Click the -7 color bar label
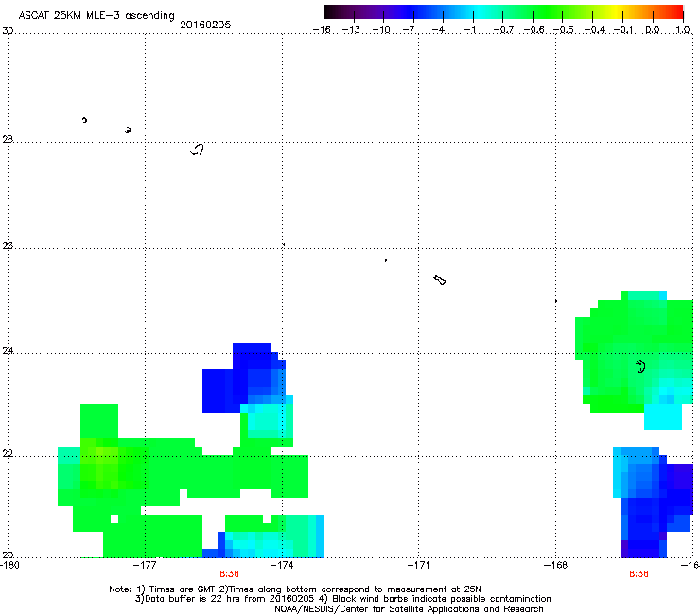700x615 pixels. click(x=410, y=30)
